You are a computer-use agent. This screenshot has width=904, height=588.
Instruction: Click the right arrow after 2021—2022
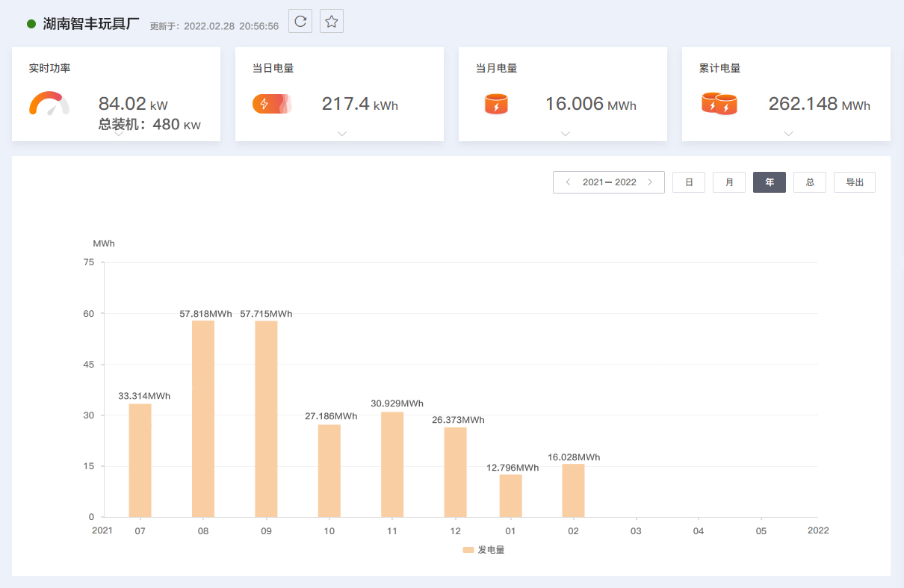650,182
